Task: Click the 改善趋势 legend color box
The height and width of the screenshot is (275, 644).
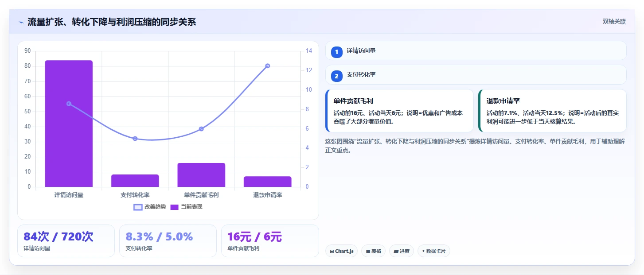Action: coord(138,207)
